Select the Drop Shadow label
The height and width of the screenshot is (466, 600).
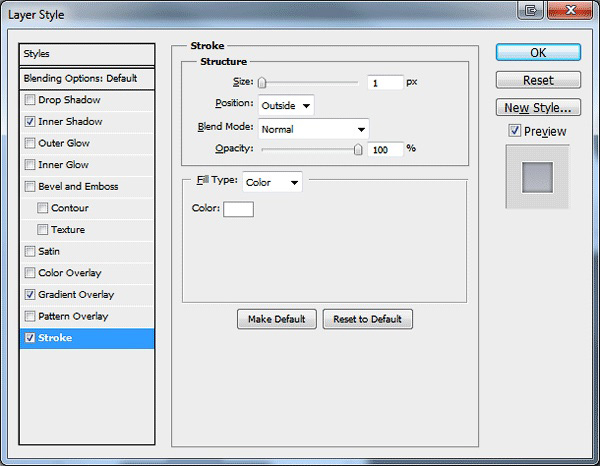coord(69,100)
